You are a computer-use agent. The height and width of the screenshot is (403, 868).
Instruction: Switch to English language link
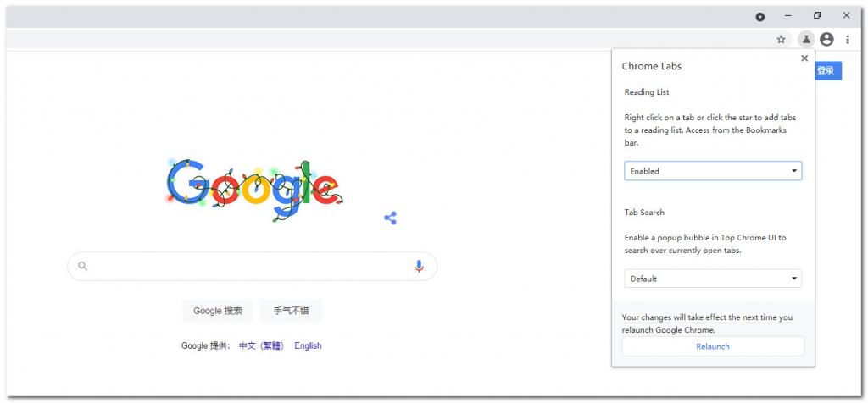pyautogui.click(x=308, y=345)
